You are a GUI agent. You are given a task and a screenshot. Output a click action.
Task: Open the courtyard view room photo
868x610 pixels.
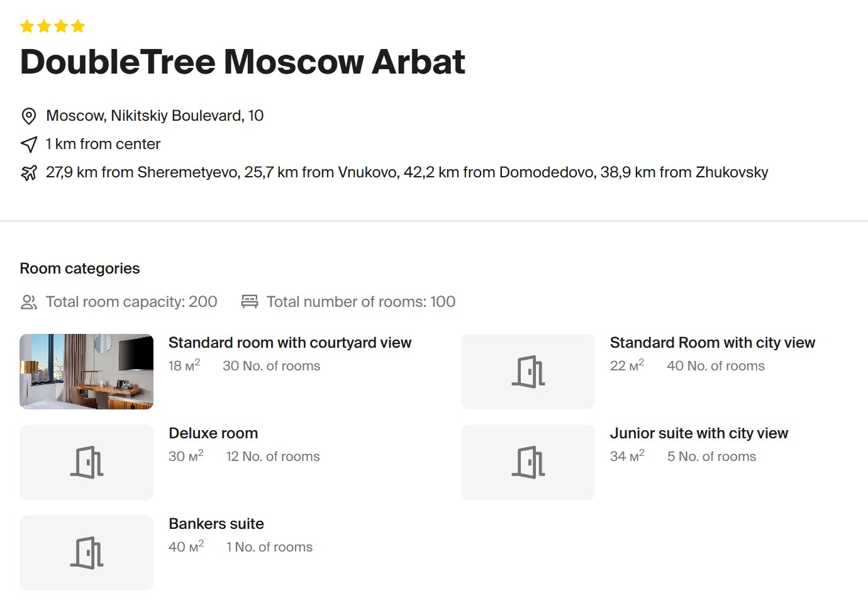86,372
